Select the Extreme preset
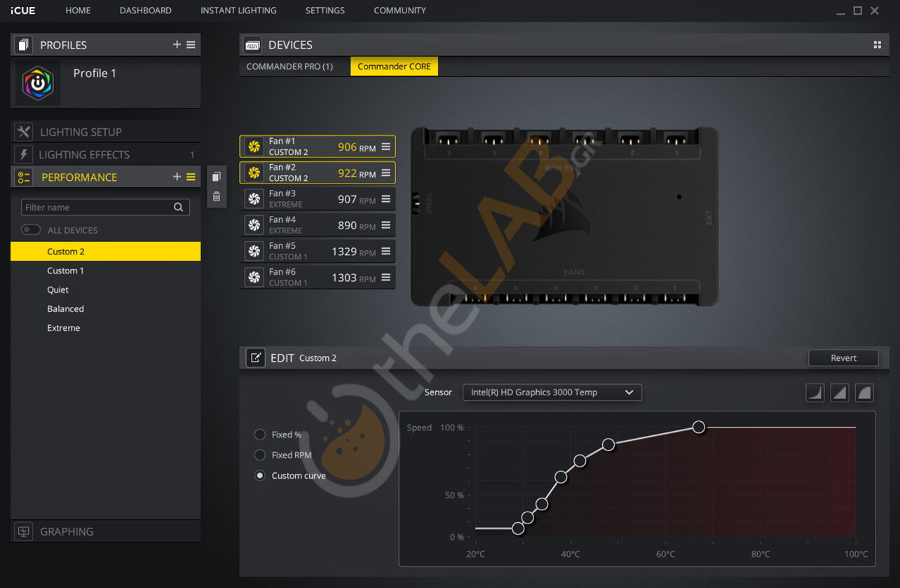This screenshot has width=900, height=588. pos(106,328)
